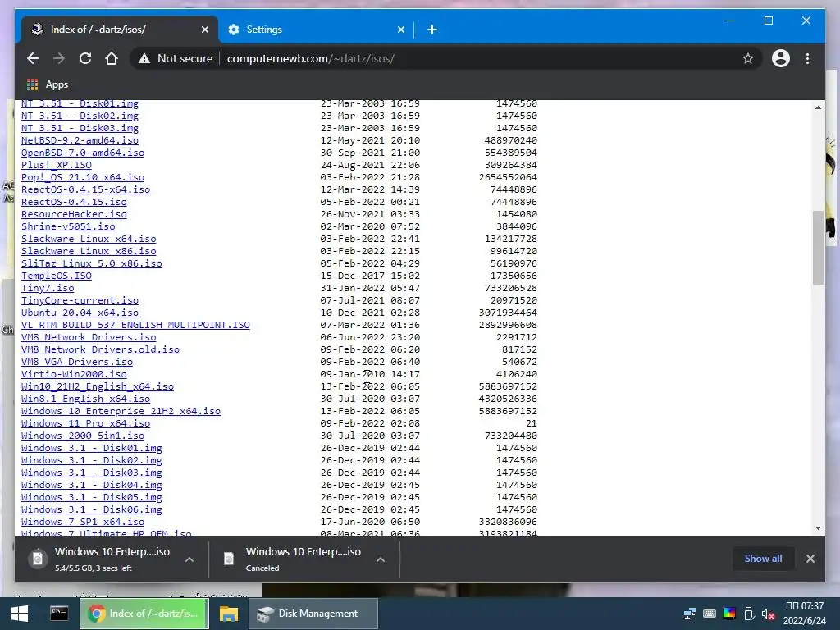Expand options for the canceled download
The image size is (840, 630).
[x=381, y=559]
